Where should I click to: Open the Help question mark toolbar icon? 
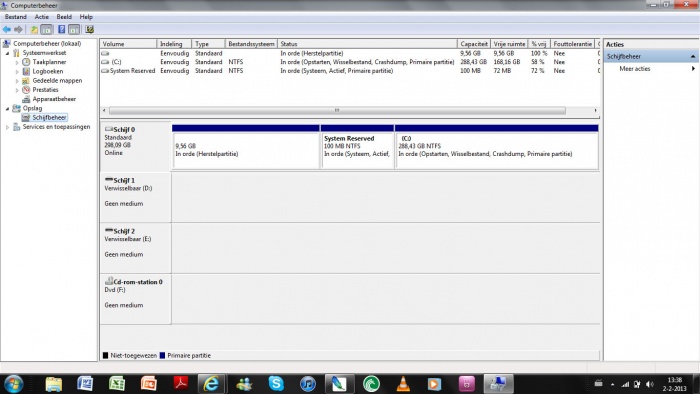tap(62, 29)
